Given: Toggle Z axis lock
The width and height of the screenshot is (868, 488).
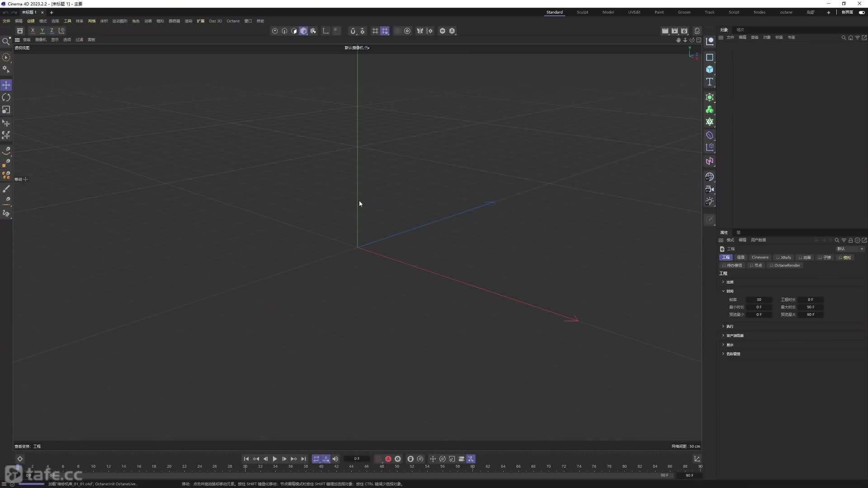Looking at the screenshot, I should tap(52, 31).
